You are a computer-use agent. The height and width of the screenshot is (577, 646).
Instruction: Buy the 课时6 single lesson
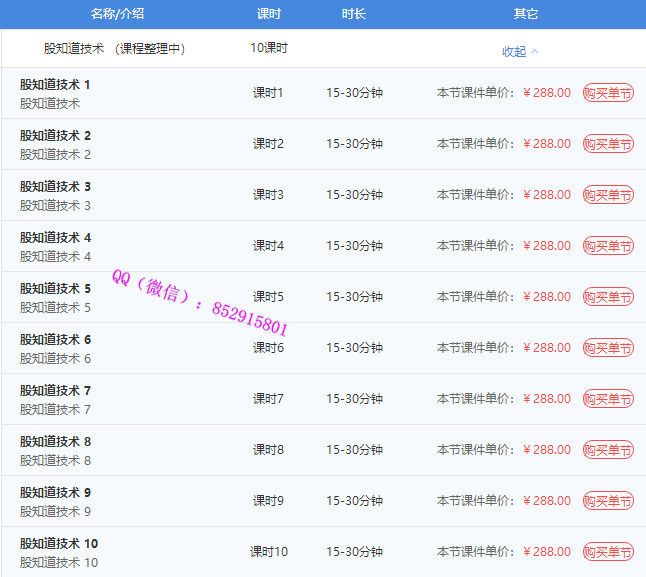[608, 348]
